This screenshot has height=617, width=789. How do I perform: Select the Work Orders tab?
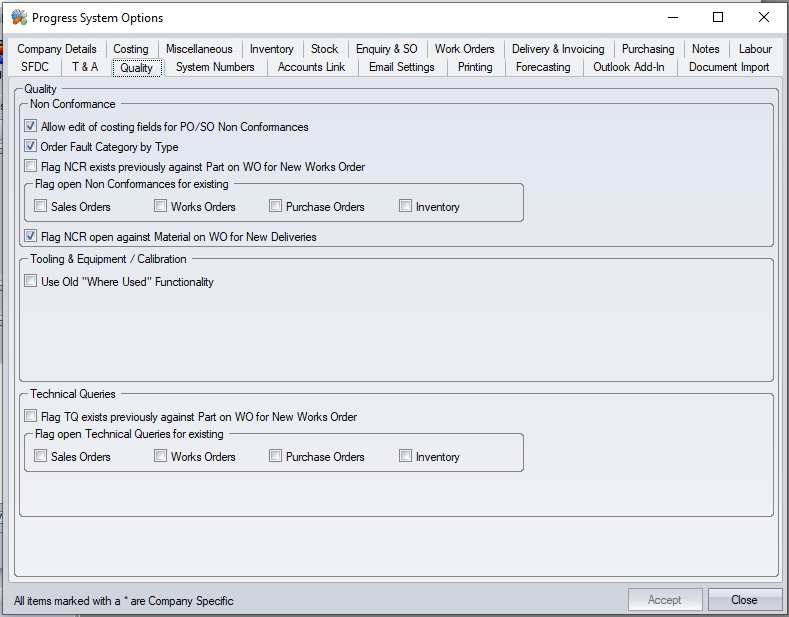[x=464, y=49]
